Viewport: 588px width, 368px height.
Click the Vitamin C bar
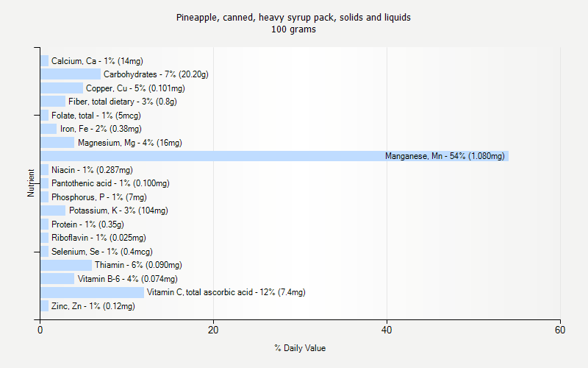[x=92, y=292]
